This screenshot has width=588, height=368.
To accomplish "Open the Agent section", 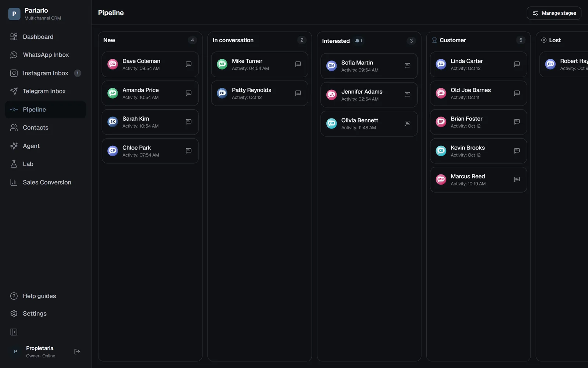I will point(46,146).
